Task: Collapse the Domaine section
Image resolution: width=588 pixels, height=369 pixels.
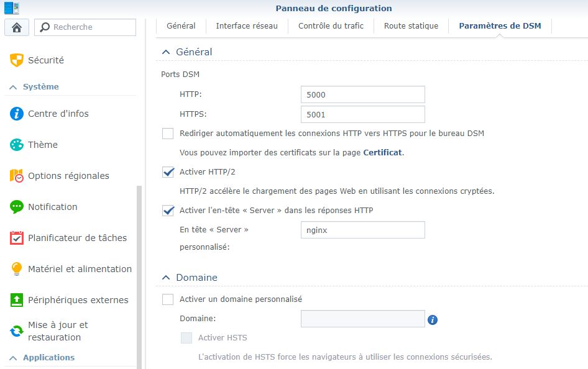Action: pyautogui.click(x=166, y=278)
